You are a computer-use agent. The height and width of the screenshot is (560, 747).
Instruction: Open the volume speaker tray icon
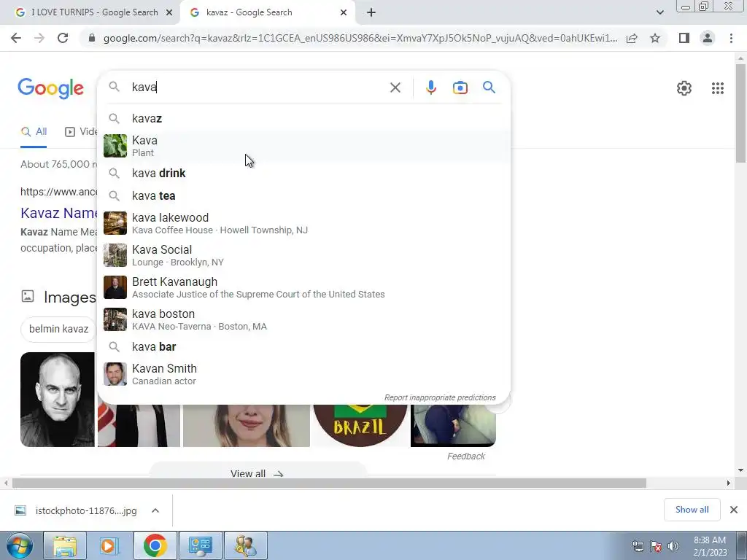673,546
